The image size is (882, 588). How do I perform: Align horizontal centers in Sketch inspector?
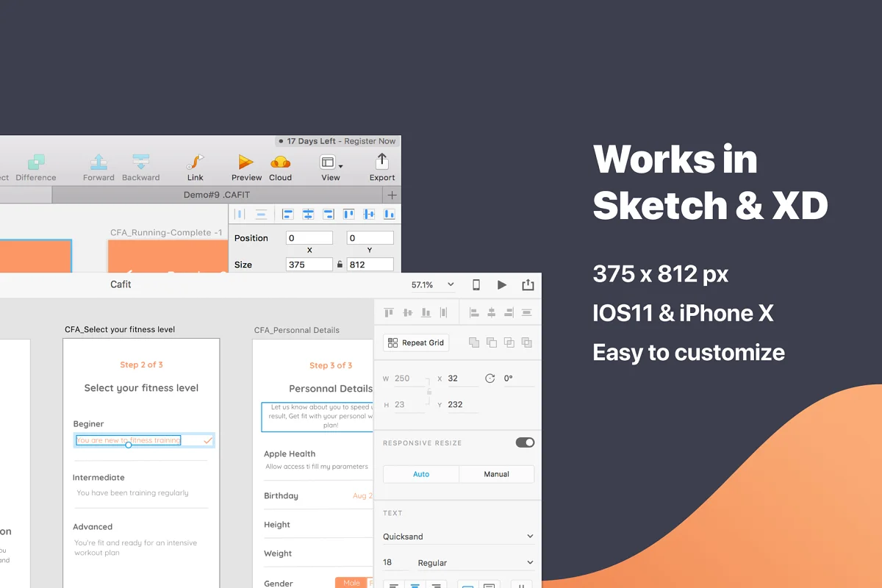point(308,215)
